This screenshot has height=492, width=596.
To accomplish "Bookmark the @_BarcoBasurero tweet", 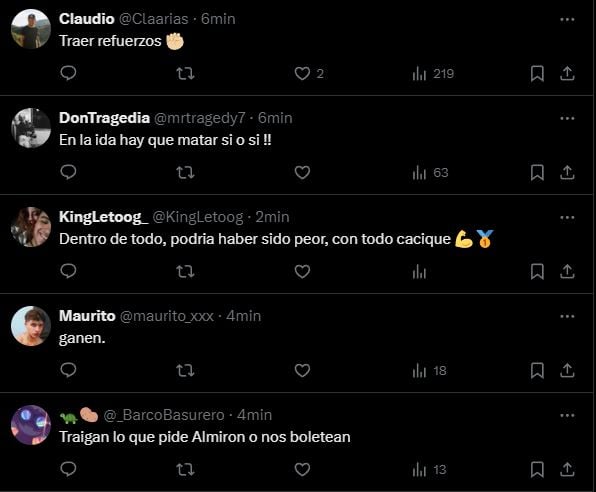I will [537, 469].
